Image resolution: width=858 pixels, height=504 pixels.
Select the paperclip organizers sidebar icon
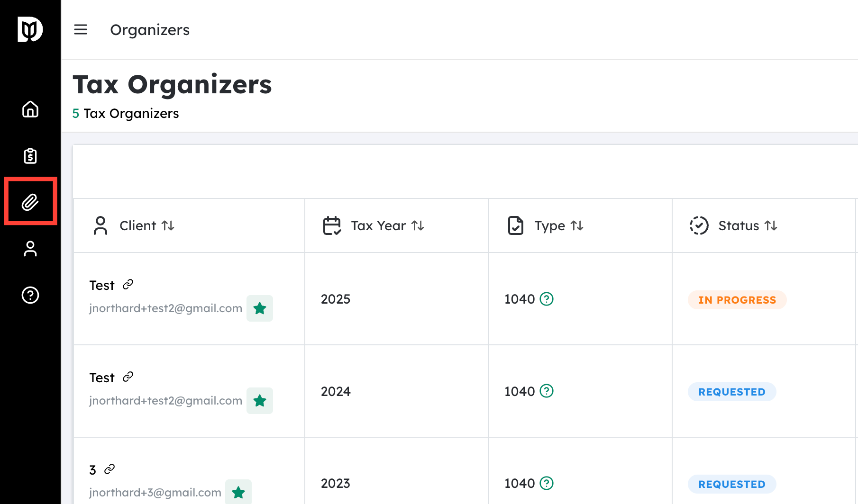[30, 202]
